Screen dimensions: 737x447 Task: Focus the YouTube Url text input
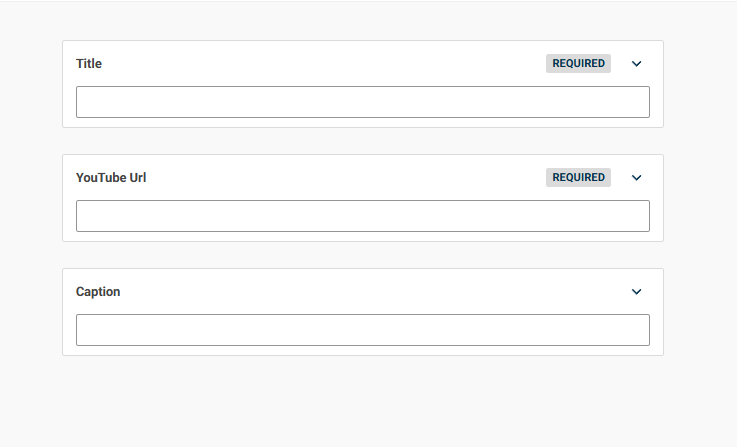pos(363,216)
